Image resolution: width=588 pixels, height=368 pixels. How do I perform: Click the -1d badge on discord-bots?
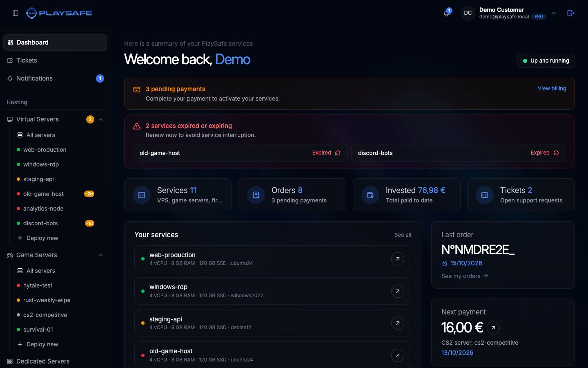[x=89, y=223]
